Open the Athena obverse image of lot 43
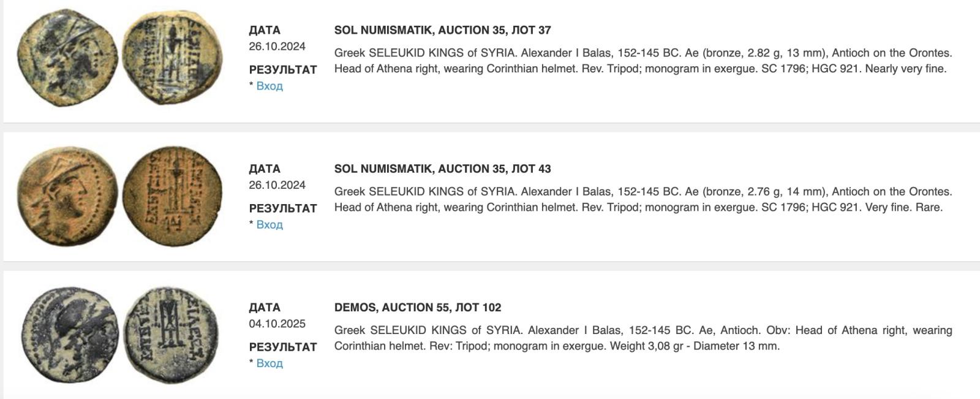Image resolution: width=980 pixels, height=399 pixels. (67, 197)
